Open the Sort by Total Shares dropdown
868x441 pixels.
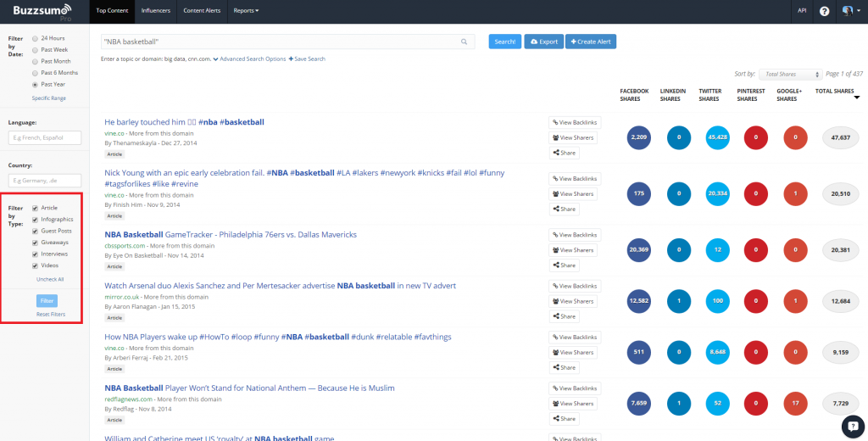(789, 75)
